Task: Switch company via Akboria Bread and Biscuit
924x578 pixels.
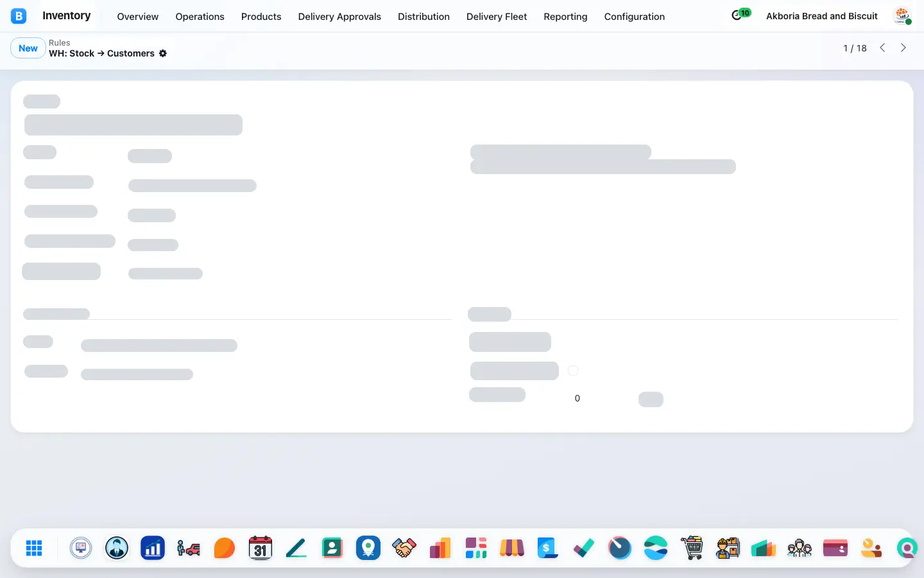Action: 822,16
